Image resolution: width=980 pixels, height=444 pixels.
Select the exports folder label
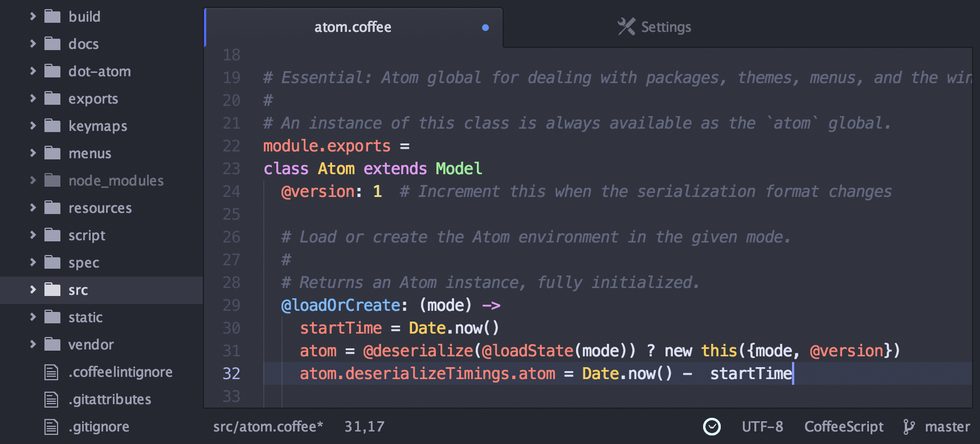(x=93, y=99)
